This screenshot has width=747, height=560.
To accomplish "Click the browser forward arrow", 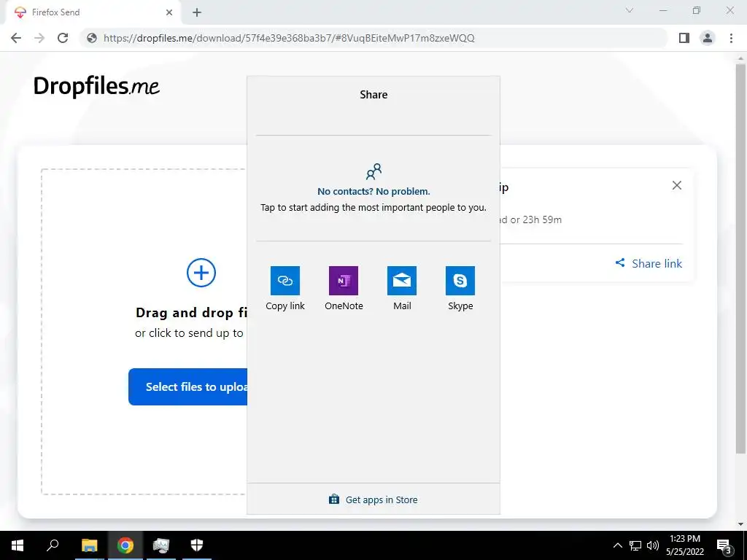I will pos(39,38).
